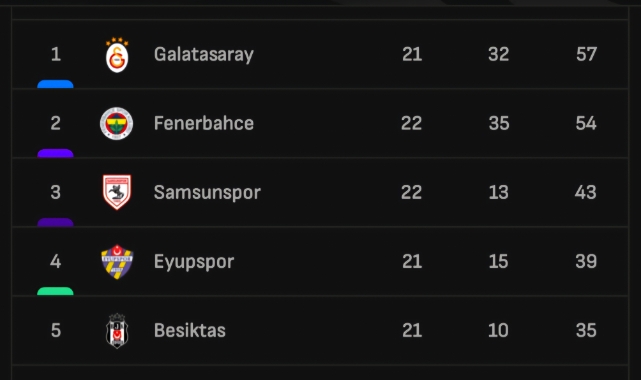
Task: Click Samsunspor's goal difference 13
Action: click(498, 192)
